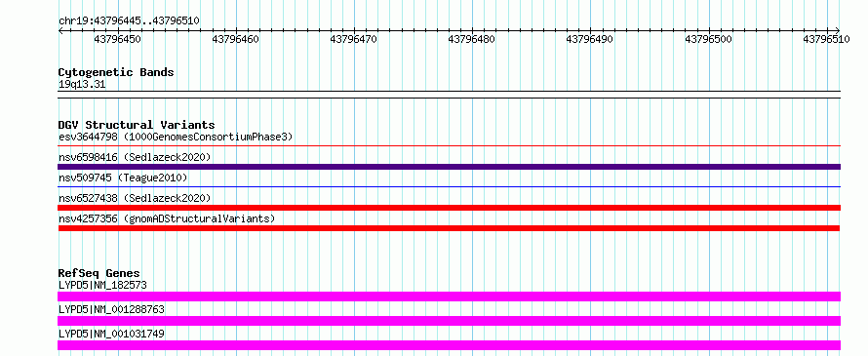Click ruler position 43796510

click(826, 39)
